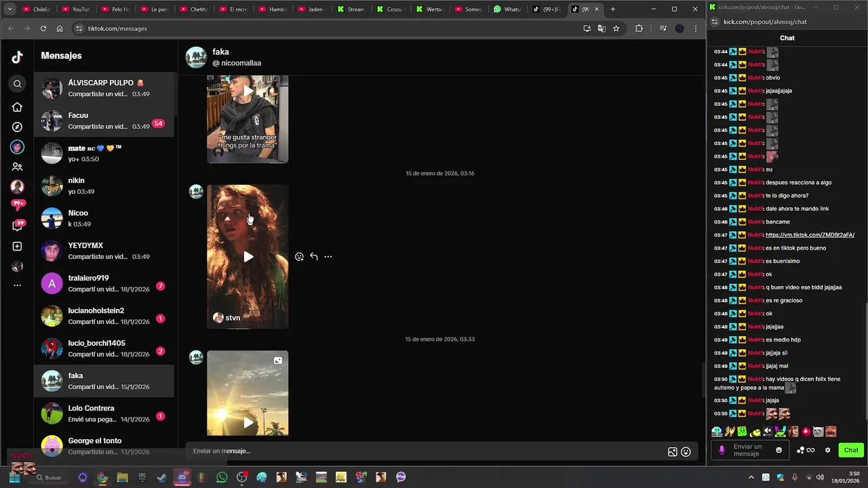Open the Lolo Contrera conversation
Screen dimensions: 868x488
(x=104, y=413)
